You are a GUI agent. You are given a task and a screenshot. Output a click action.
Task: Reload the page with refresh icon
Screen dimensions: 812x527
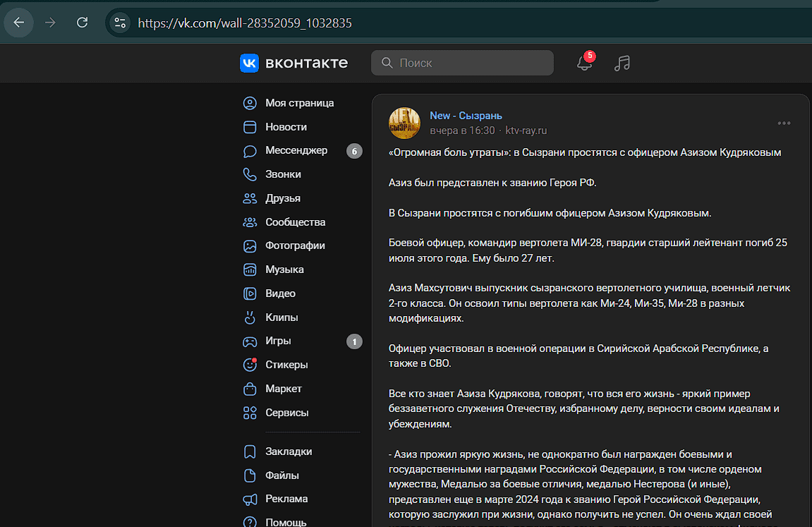pos(82,23)
